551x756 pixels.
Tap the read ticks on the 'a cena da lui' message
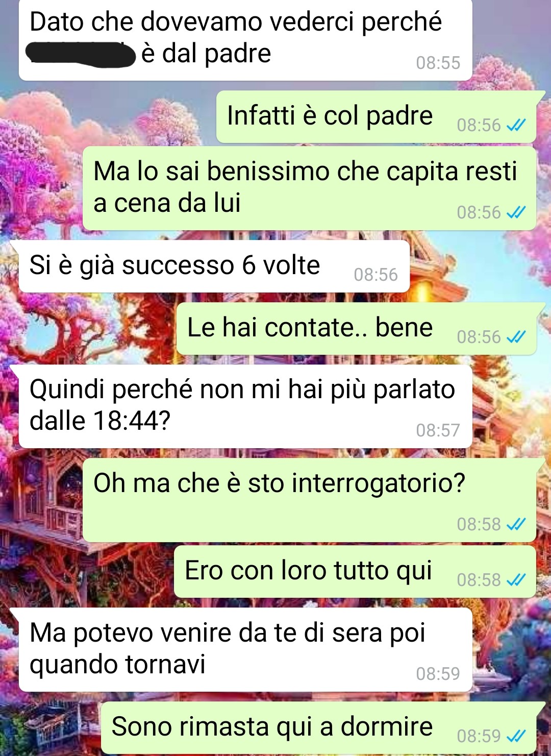[x=516, y=212]
